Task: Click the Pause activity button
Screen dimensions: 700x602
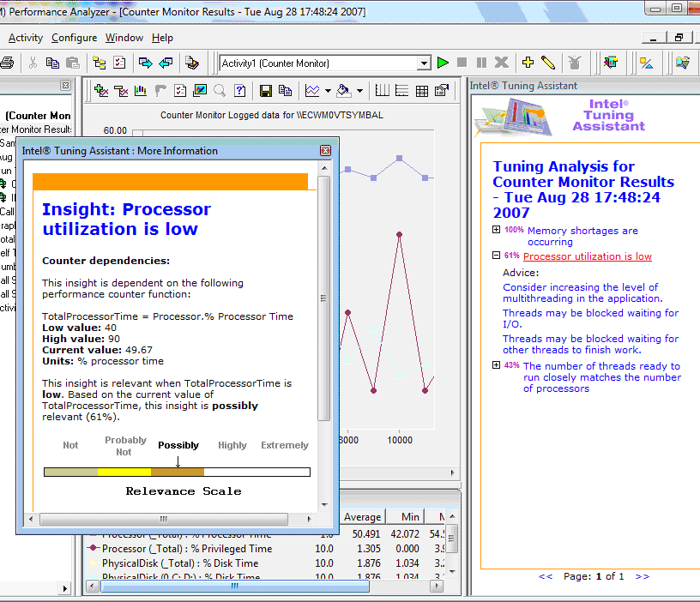Action: [x=481, y=63]
